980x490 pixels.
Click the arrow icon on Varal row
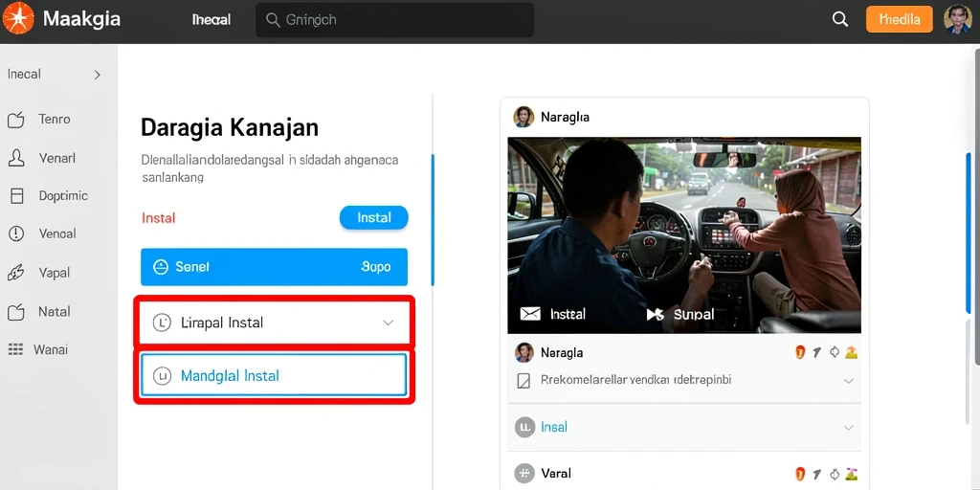pos(816,473)
